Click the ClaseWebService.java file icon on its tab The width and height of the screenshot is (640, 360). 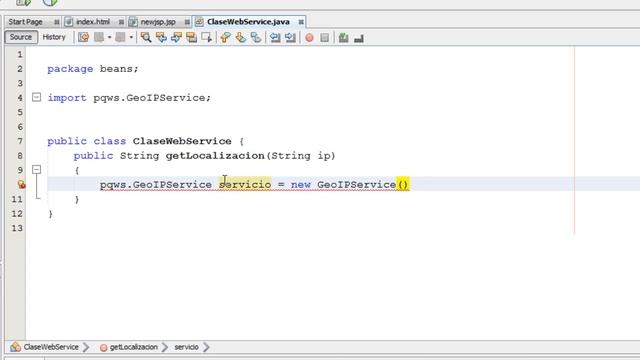point(199,22)
